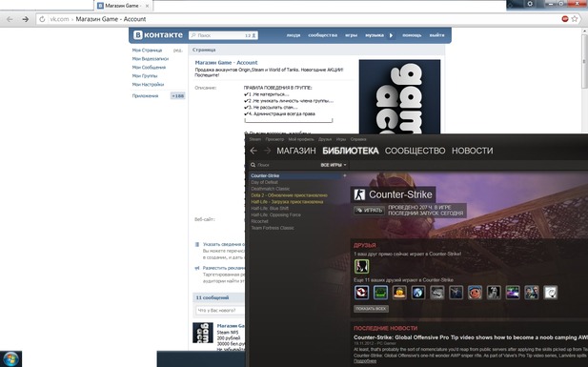This screenshot has height=367, width=588.
Task: Open the БИБЛИОТЕКА tab in Steam
Action: [351, 151]
